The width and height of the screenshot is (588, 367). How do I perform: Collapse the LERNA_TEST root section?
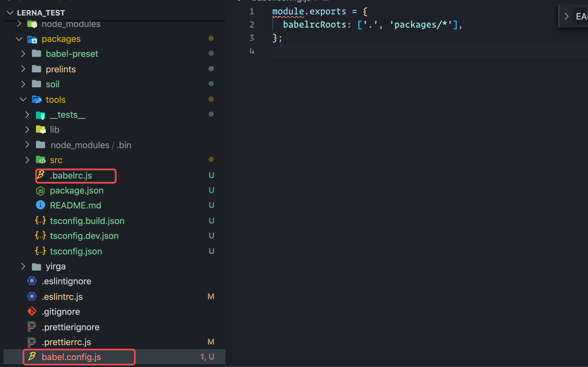10,13
